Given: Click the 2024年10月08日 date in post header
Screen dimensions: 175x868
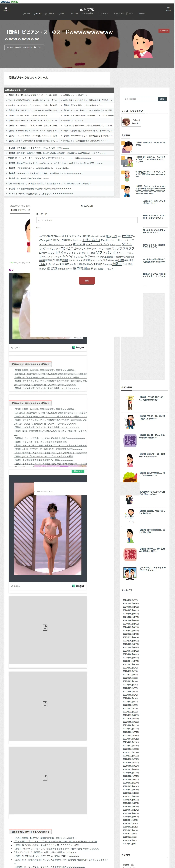Looking at the screenshot, I should [x=13, y=47].
